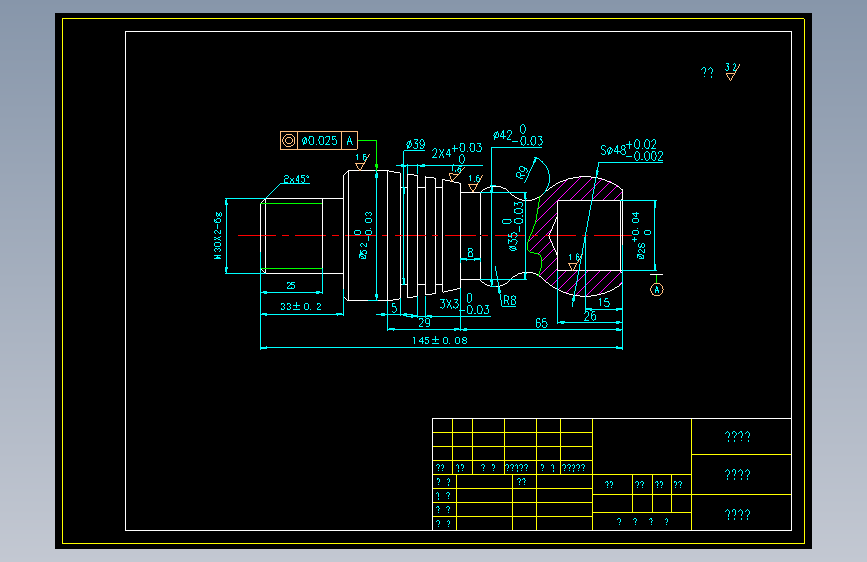Viewport: 867px width, 562px height.
Task: Pick the 145±0.08 overall length dimension
Action: tap(440, 340)
